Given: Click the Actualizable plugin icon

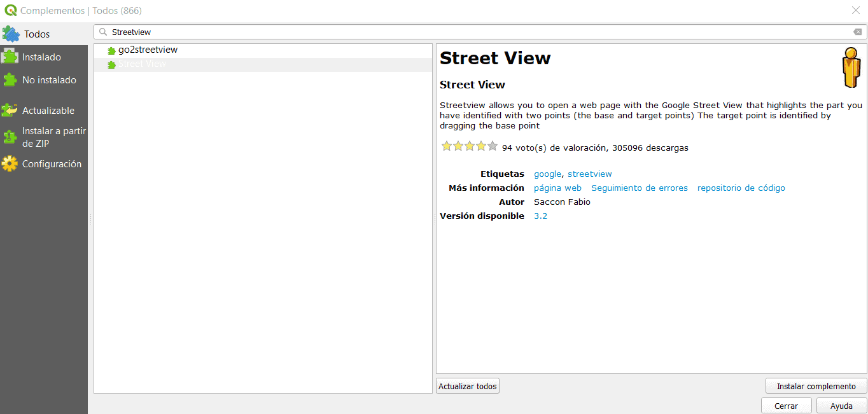Looking at the screenshot, I should pos(10,110).
